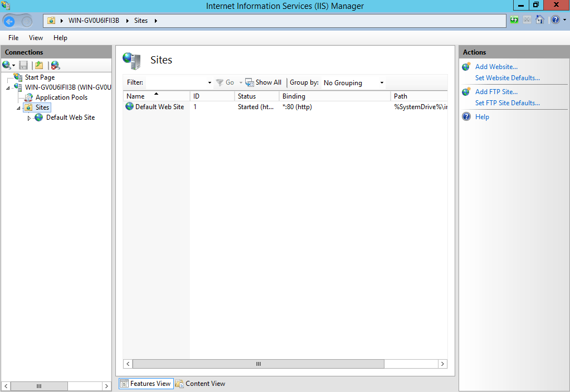Sort by the Status column header
The image size is (570, 392).
click(257, 96)
